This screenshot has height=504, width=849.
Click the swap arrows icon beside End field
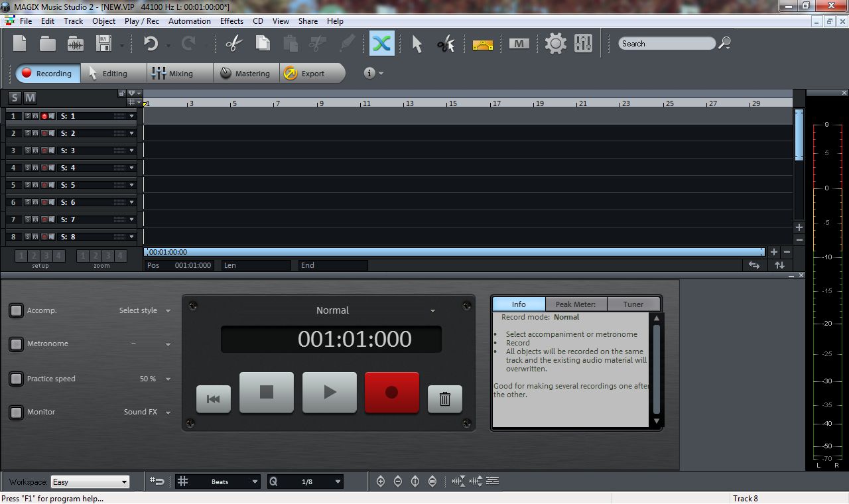click(754, 265)
